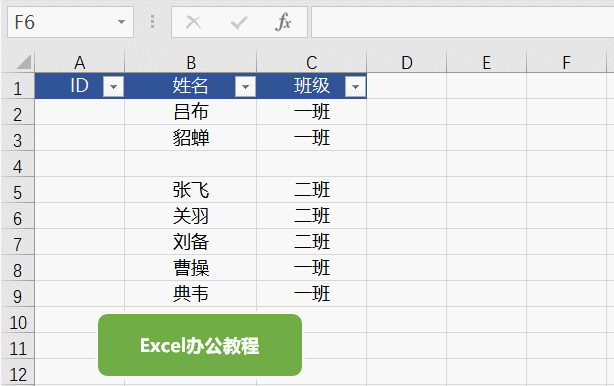This screenshot has width=614, height=386.
Task: Click the Name Box showing F6
Action: coord(70,22)
